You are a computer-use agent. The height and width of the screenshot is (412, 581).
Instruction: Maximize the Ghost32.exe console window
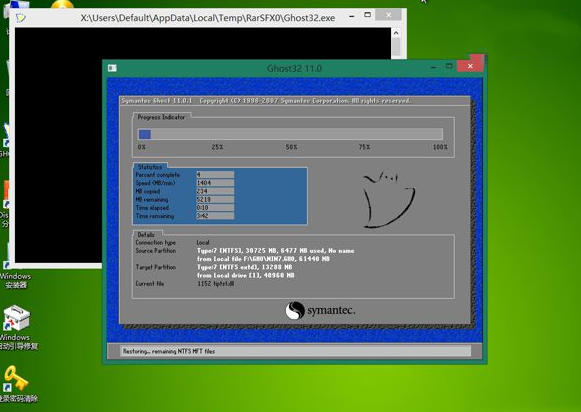367,15
